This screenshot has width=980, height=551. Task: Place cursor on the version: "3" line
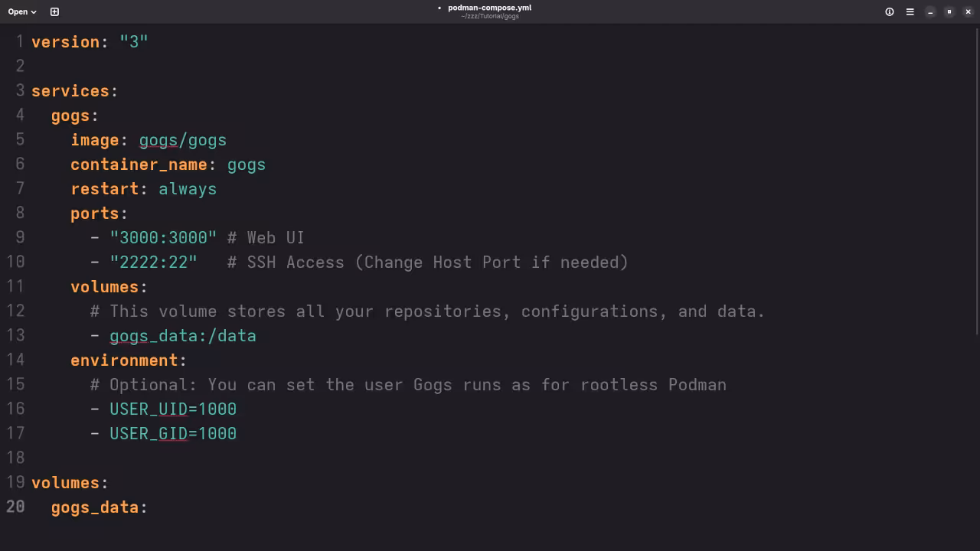click(90, 42)
